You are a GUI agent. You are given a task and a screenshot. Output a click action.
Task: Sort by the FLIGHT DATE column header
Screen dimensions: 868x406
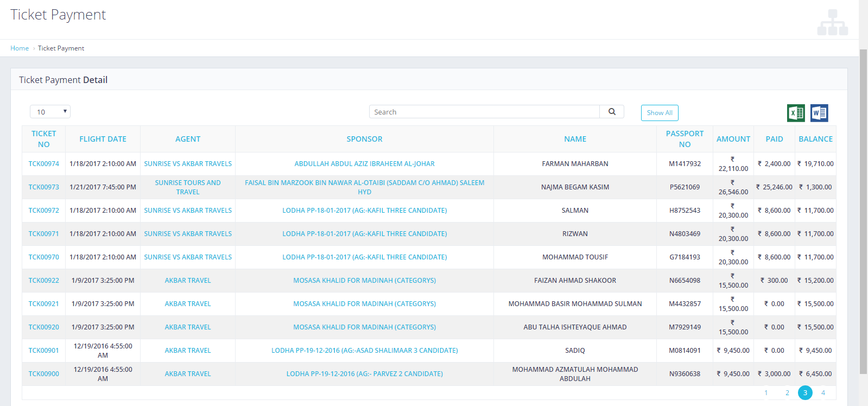pyautogui.click(x=103, y=139)
